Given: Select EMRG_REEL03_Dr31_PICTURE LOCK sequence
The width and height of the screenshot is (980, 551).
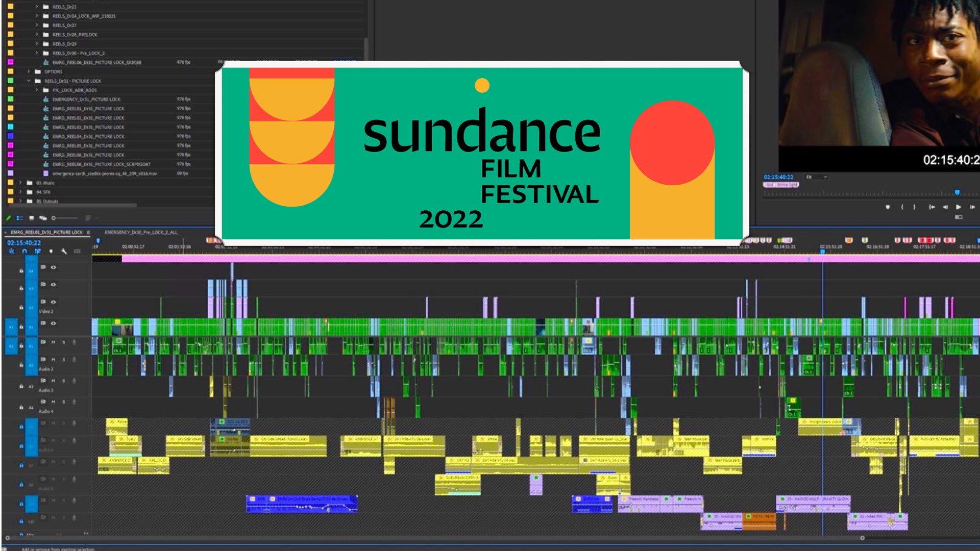Looking at the screenshot, I should pos(88,127).
